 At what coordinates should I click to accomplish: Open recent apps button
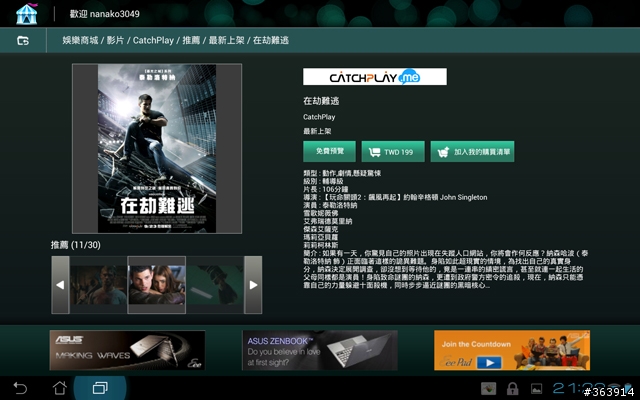tap(100, 388)
